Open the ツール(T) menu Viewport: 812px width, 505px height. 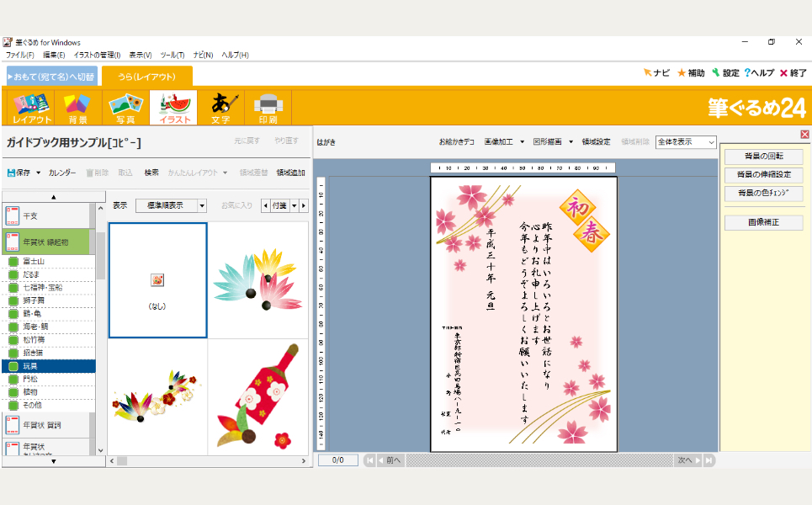[172, 55]
